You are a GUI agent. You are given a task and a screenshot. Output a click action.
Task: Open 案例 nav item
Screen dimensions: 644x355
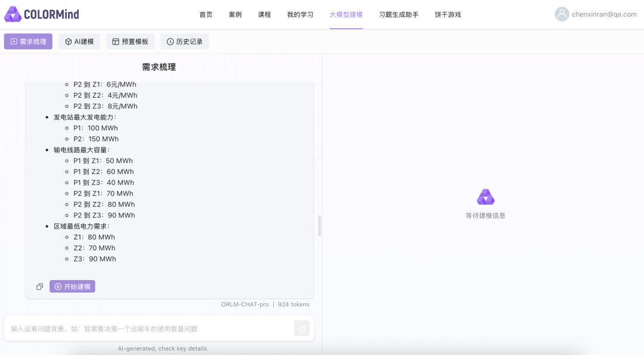(235, 14)
